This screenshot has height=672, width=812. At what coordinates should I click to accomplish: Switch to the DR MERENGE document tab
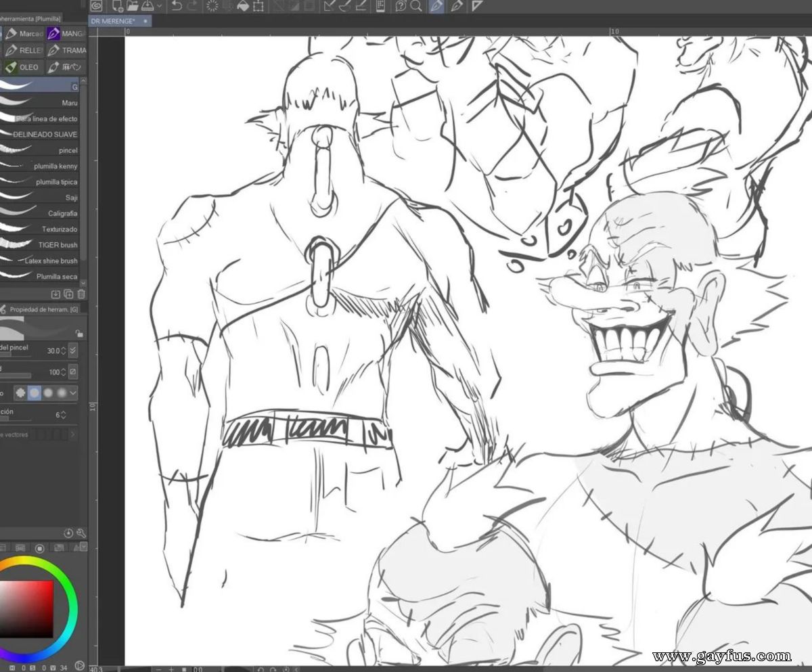pyautogui.click(x=113, y=21)
